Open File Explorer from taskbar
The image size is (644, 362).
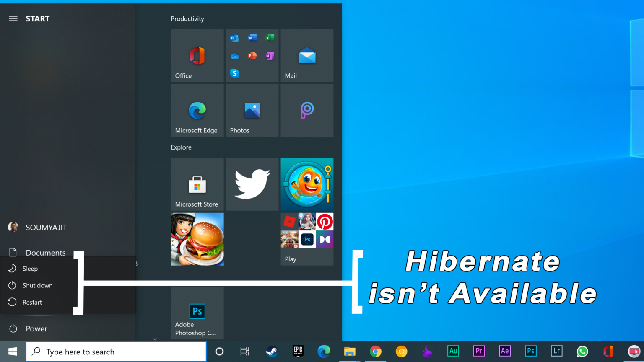tap(350, 352)
